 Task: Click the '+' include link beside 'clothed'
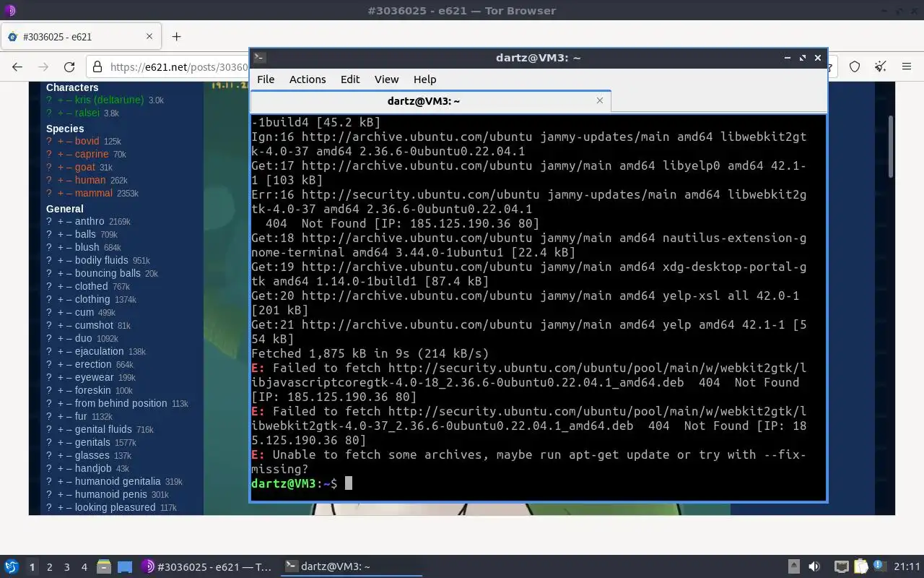pyautogui.click(x=61, y=287)
